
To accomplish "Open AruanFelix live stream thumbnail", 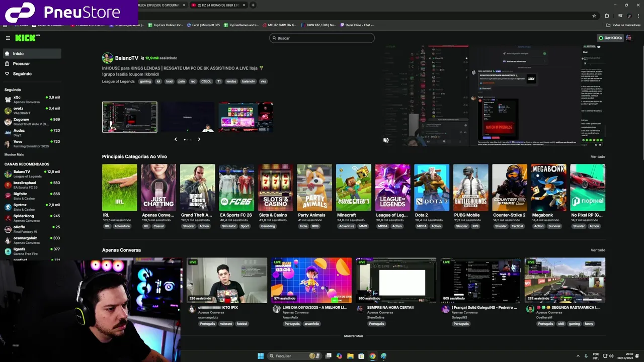I will 311,280.
